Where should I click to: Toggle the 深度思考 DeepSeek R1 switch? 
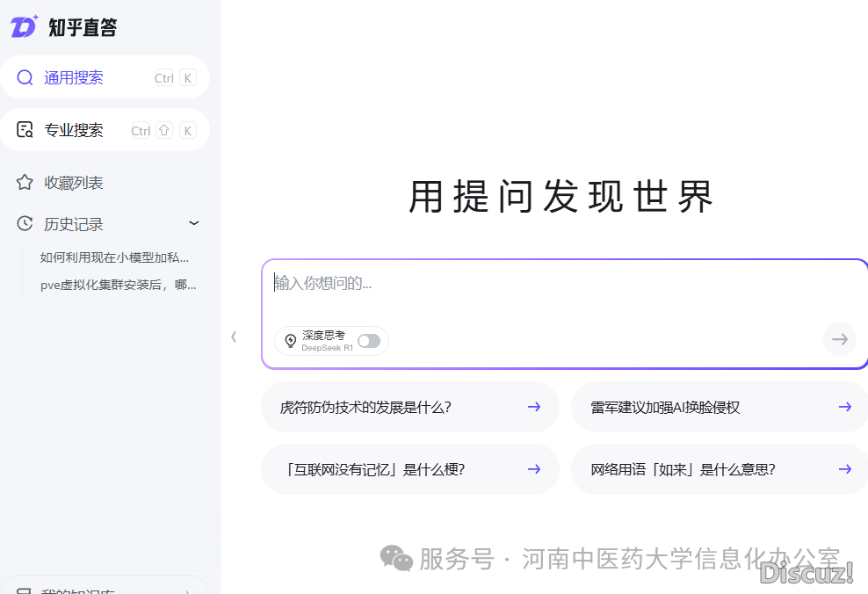pos(368,341)
